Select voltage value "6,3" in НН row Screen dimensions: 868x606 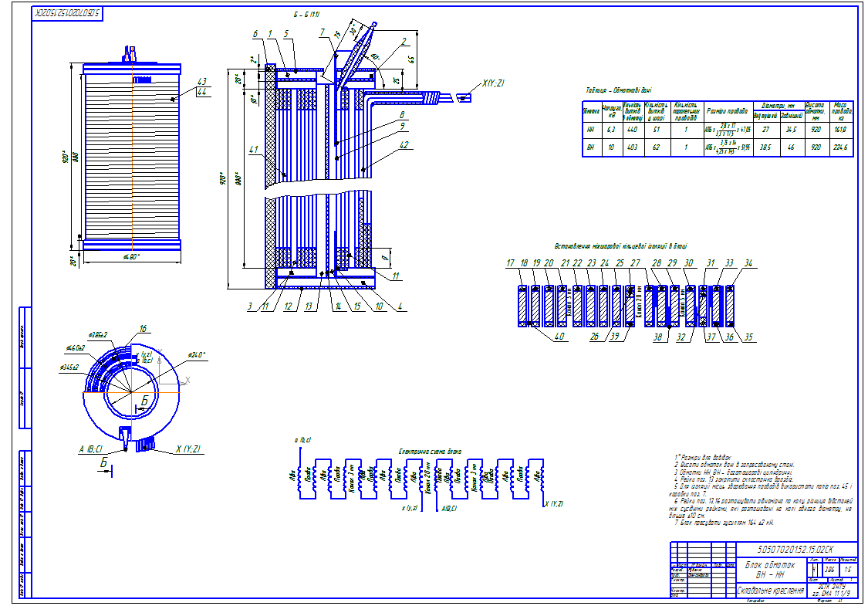pyautogui.click(x=611, y=130)
